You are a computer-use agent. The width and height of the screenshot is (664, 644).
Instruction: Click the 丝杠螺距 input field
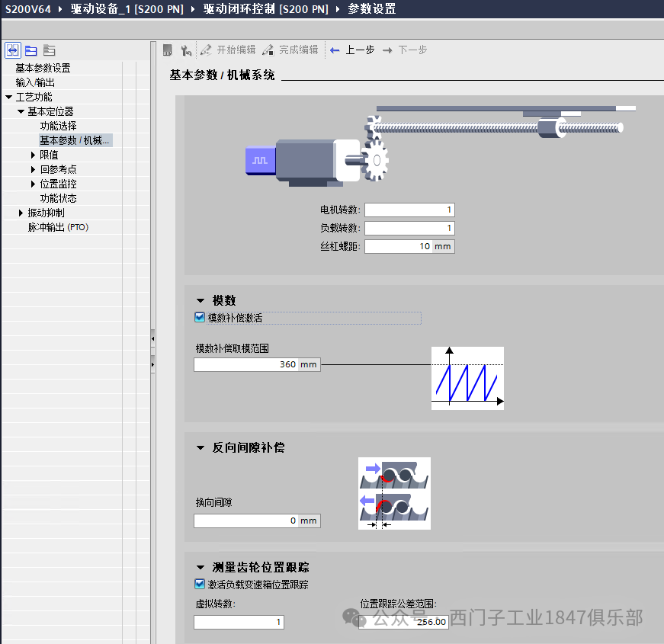(409, 246)
